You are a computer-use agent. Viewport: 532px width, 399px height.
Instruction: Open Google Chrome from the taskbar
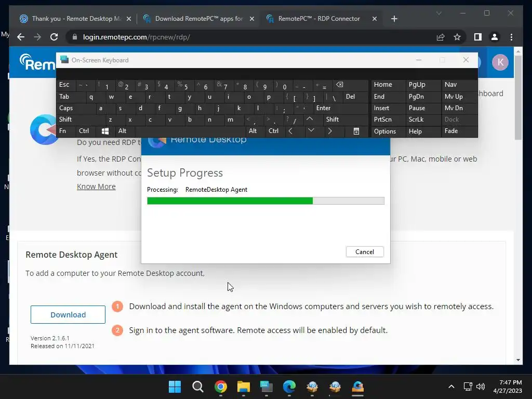(x=220, y=387)
